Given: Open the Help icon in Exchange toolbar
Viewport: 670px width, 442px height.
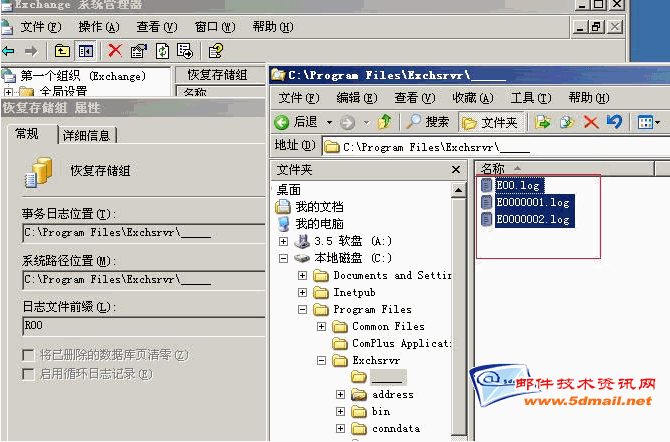Looking at the screenshot, I should [215, 50].
